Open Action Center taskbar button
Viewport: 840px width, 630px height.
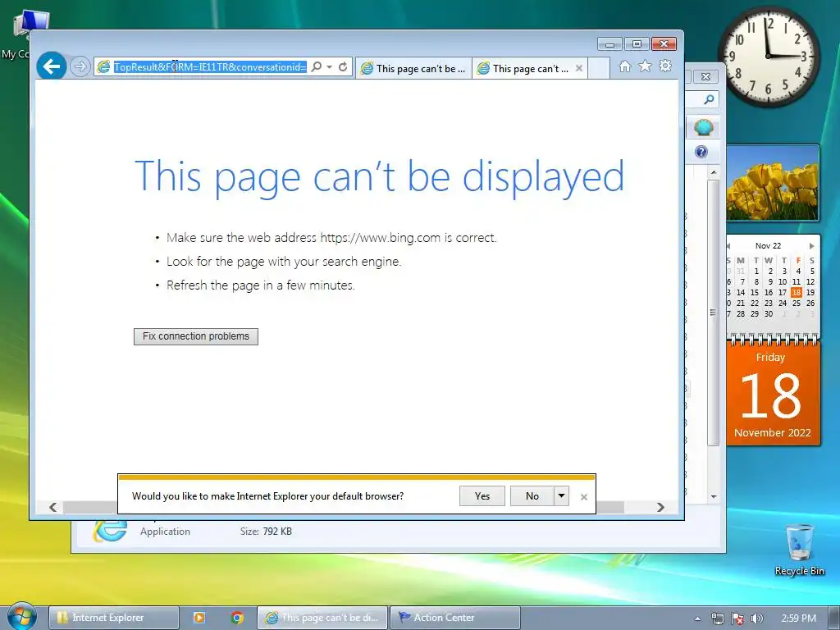coord(454,618)
